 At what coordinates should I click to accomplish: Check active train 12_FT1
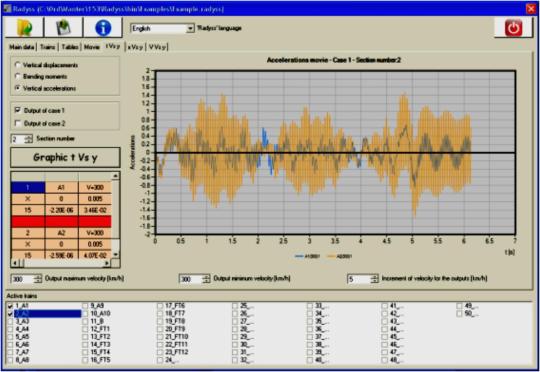click(85, 329)
